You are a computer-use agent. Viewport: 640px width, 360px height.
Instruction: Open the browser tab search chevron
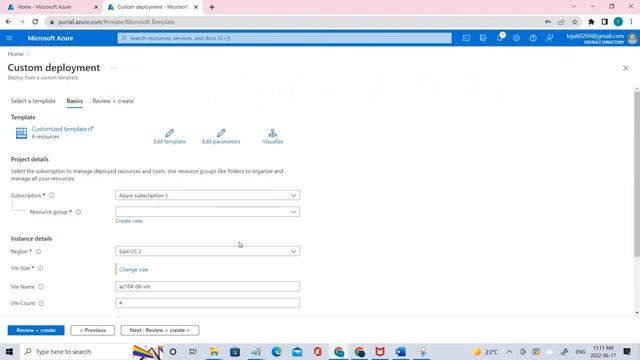[573, 7]
